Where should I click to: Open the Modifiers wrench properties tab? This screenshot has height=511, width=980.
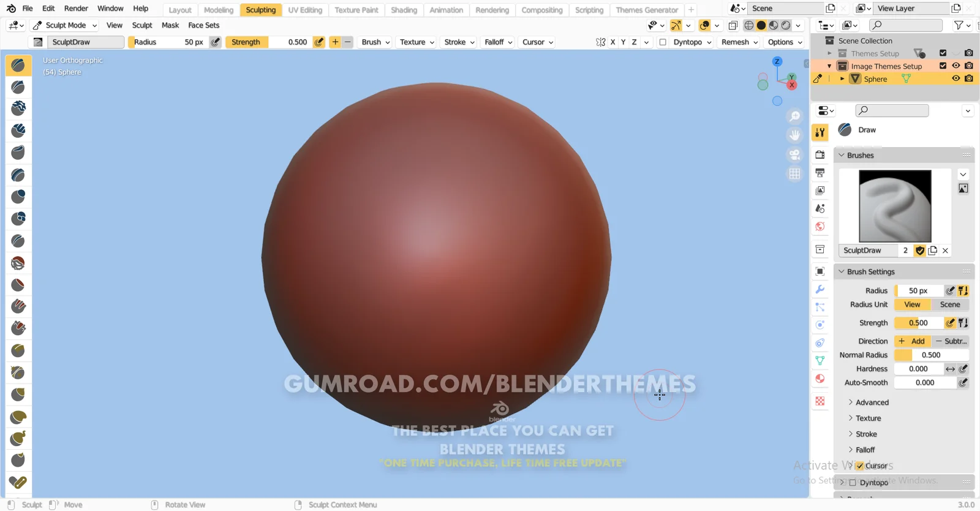coord(820,289)
